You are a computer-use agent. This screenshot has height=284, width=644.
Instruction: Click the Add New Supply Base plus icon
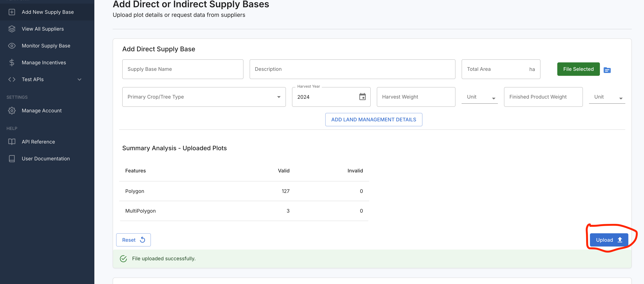pyautogui.click(x=12, y=12)
